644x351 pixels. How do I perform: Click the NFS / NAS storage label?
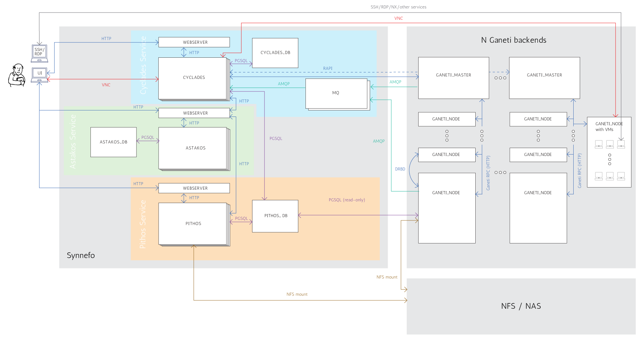tap(521, 306)
